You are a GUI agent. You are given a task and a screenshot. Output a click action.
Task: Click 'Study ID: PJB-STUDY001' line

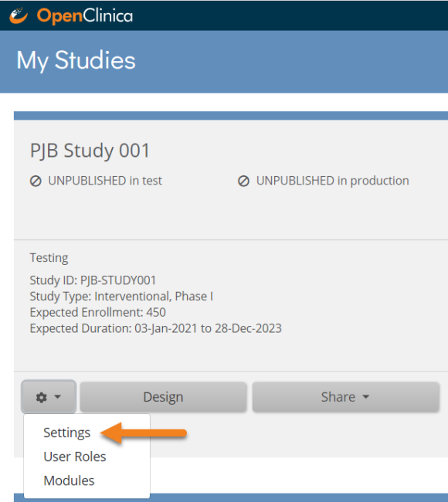(x=93, y=280)
